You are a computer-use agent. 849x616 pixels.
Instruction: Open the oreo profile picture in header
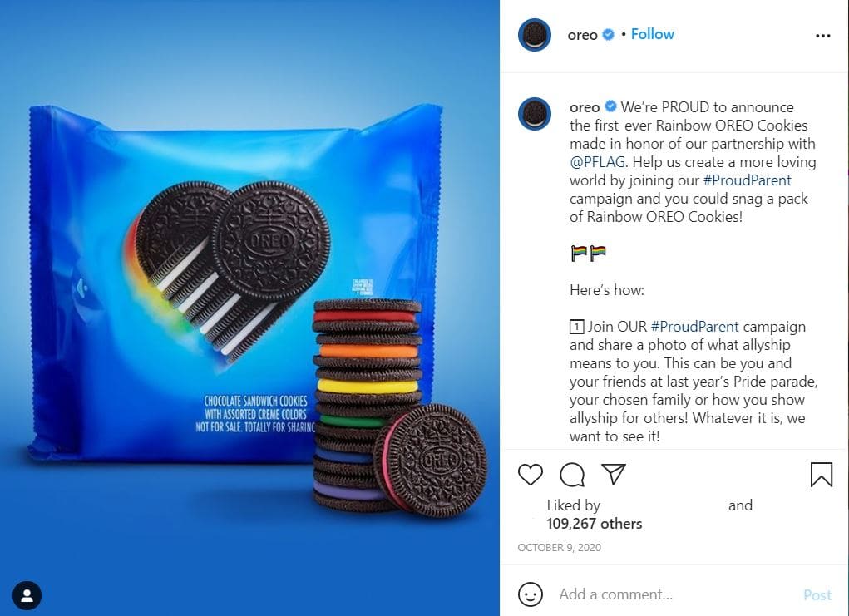(535, 35)
